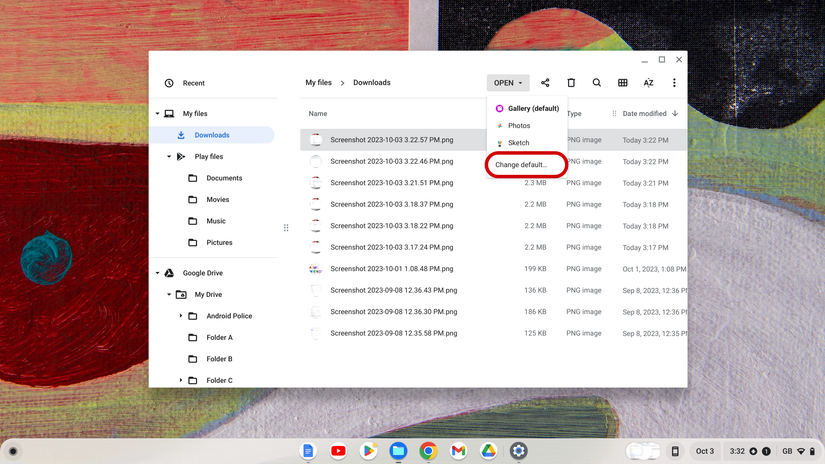Image resolution: width=825 pixels, height=464 pixels.
Task: Collapse the Google Drive section
Action: tap(158, 273)
